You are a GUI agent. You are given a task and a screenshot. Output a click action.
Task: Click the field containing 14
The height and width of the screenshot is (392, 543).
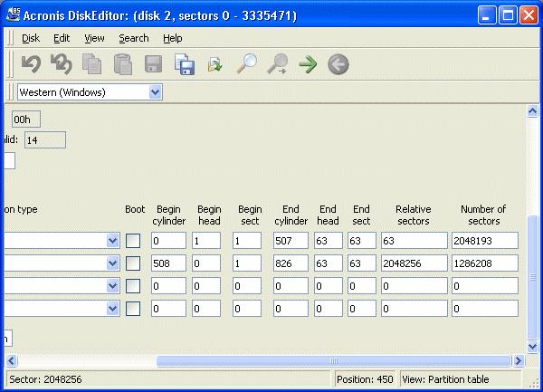coord(45,140)
